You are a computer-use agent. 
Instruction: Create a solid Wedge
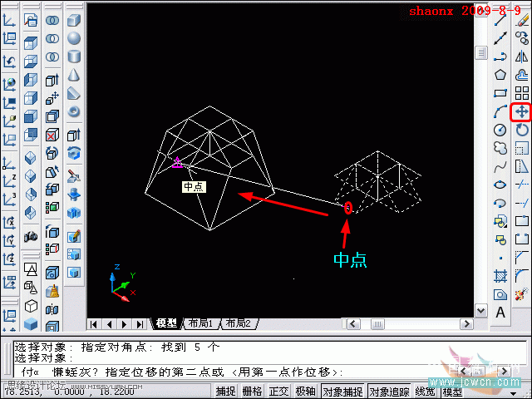[74, 93]
